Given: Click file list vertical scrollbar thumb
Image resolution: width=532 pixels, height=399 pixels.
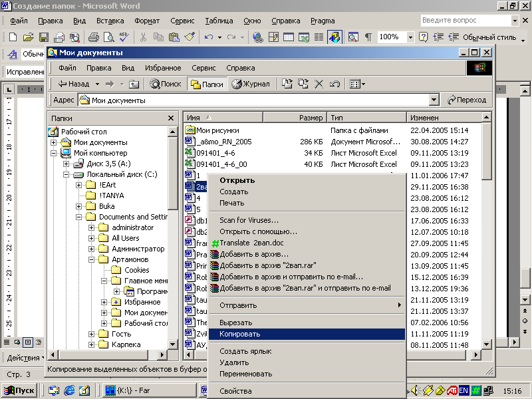Looking at the screenshot, I should (x=486, y=151).
